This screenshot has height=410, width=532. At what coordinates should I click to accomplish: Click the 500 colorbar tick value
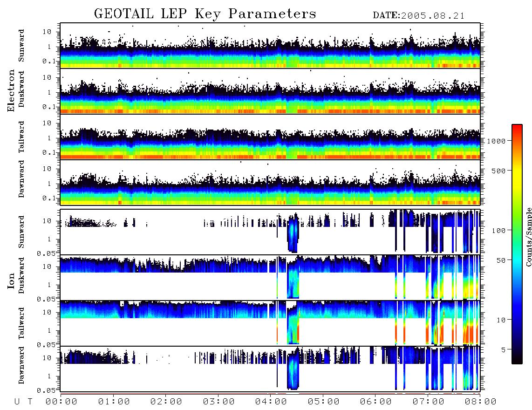(x=499, y=171)
